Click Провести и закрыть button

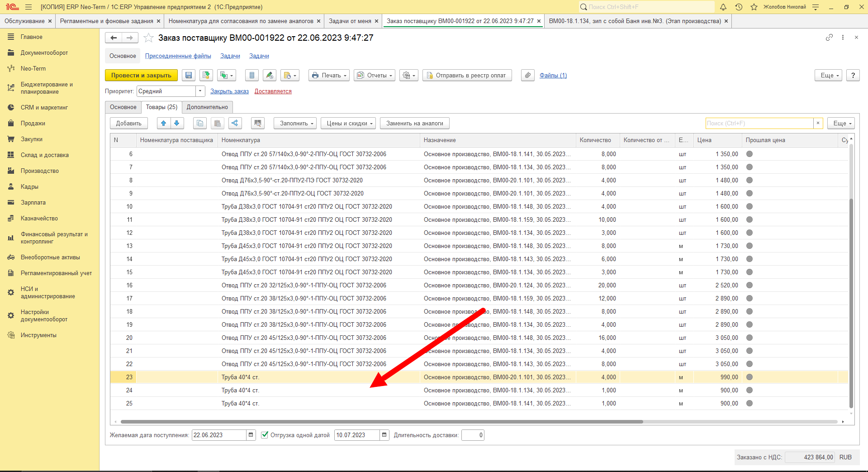141,75
